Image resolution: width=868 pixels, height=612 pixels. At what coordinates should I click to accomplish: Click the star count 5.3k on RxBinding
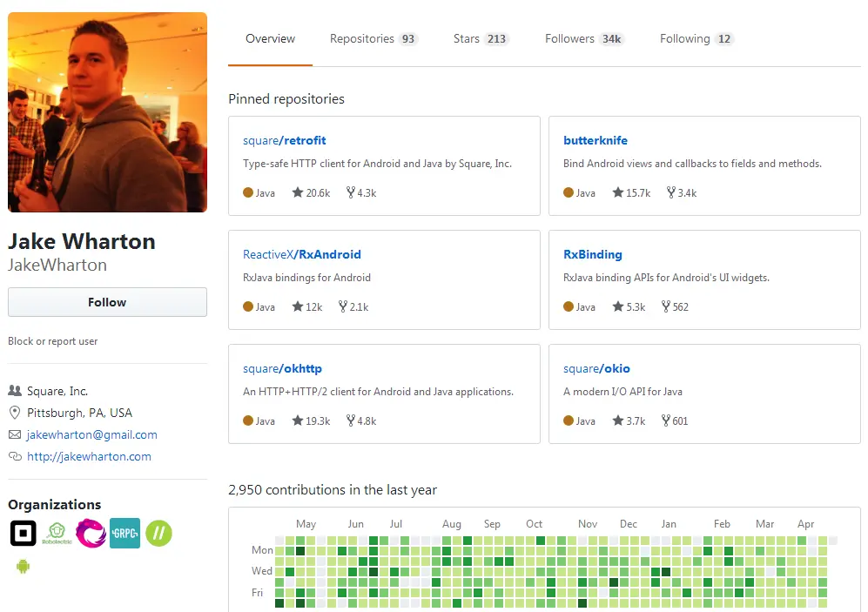(629, 306)
